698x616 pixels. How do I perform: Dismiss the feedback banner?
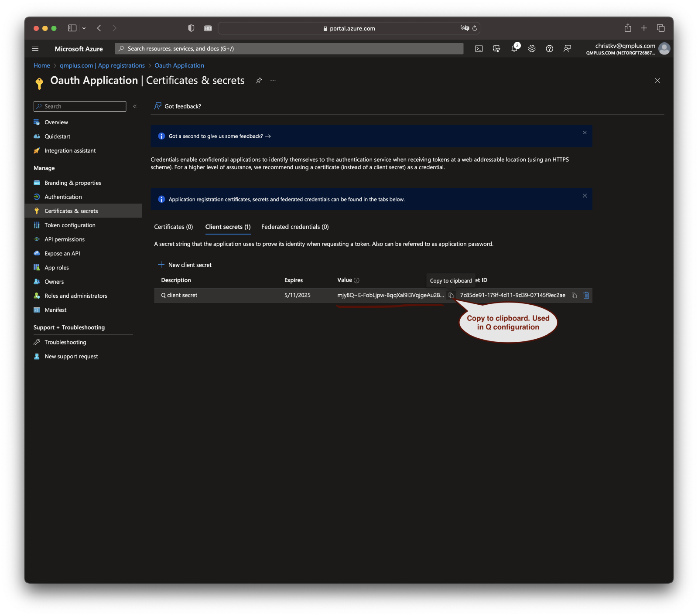pyautogui.click(x=585, y=133)
